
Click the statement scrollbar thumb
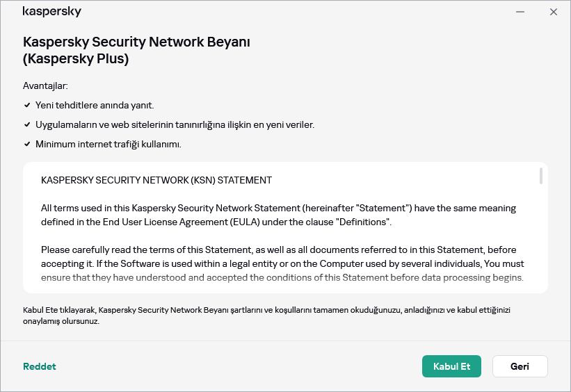pyautogui.click(x=541, y=176)
